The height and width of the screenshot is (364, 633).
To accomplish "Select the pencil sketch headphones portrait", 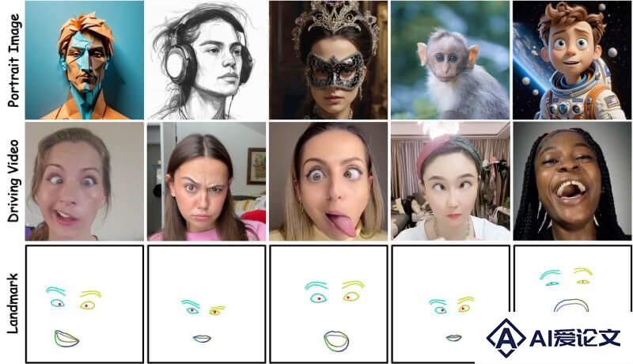I will click(x=207, y=60).
